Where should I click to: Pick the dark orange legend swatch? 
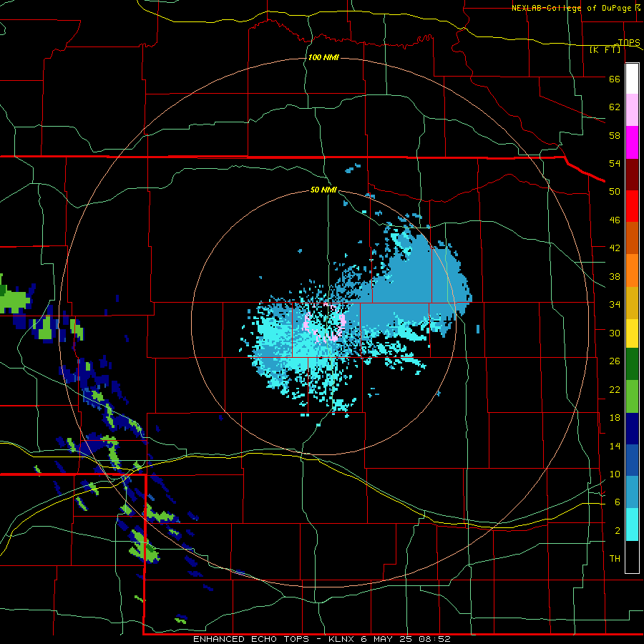click(632, 238)
